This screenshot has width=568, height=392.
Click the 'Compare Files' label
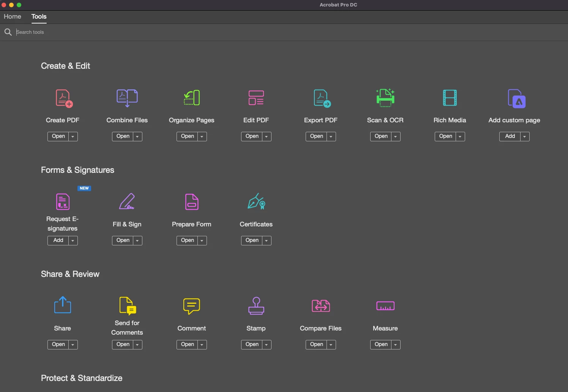tap(321, 328)
